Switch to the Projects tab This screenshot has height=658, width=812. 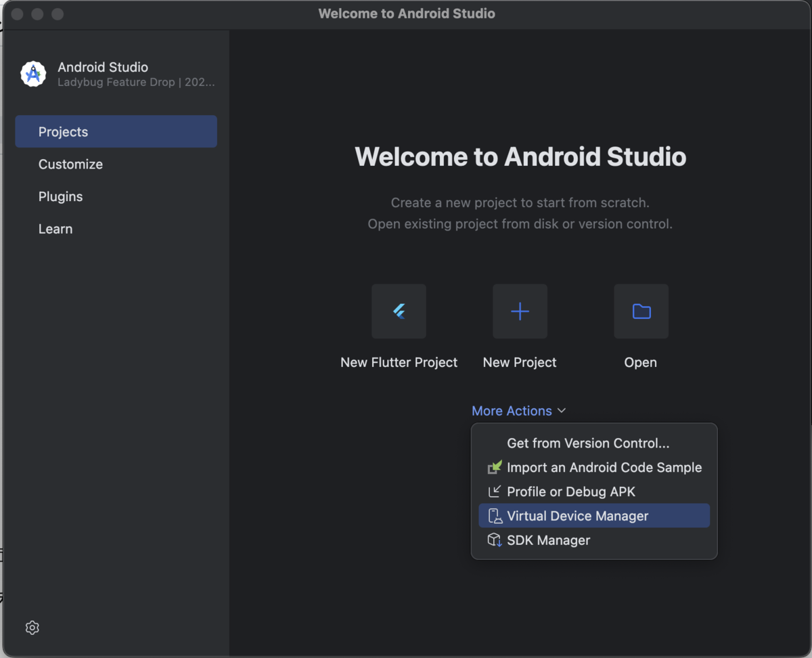(116, 131)
